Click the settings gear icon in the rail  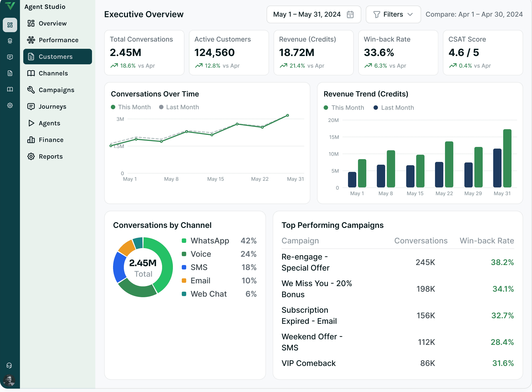(x=10, y=105)
